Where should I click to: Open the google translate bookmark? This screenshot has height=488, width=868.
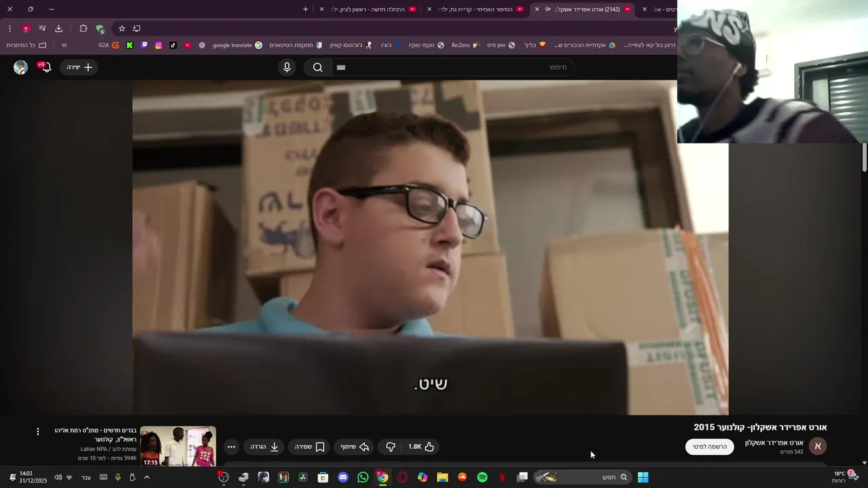[237, 45]
